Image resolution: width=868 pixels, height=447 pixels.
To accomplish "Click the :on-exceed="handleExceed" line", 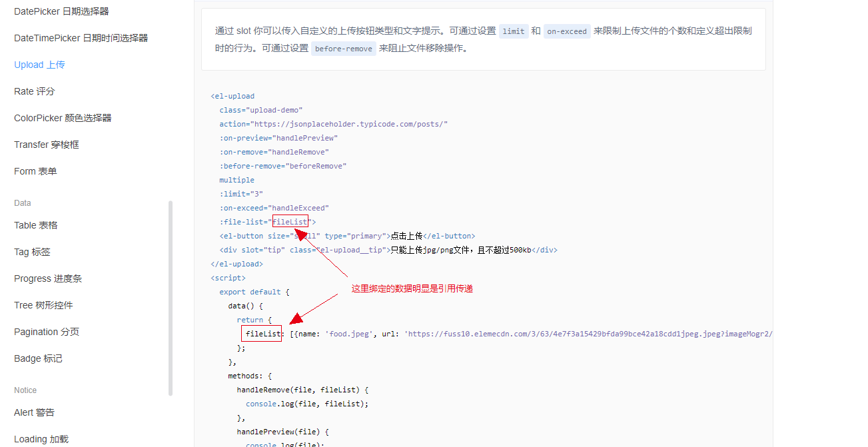I will [x=274, y=208].
